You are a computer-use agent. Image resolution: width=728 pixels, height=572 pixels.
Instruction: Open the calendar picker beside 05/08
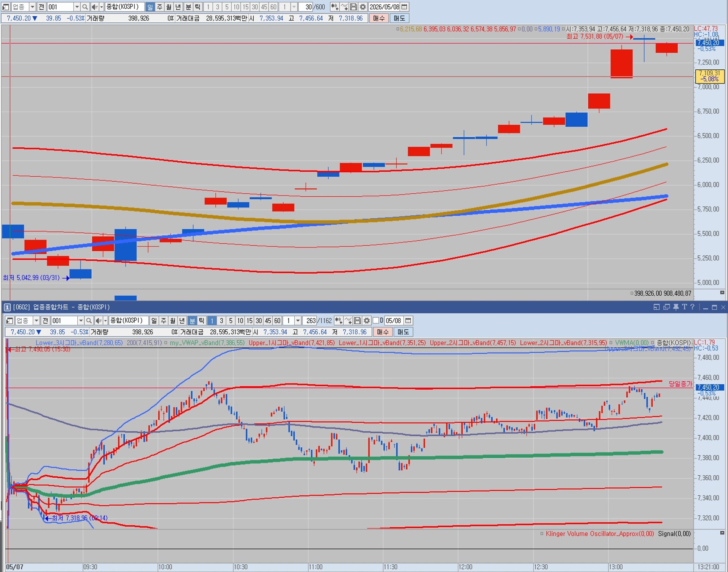coord(408,321)
